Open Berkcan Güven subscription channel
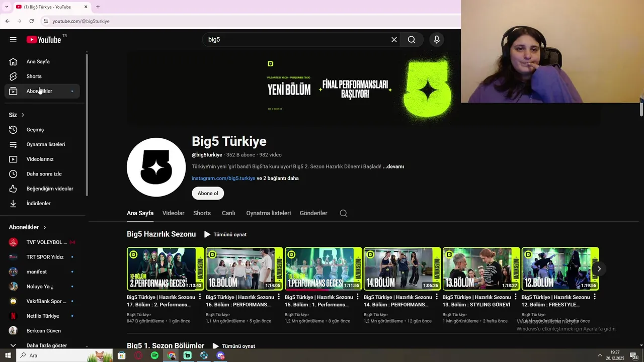Viewport: 644px width, 362px height. 42,331
